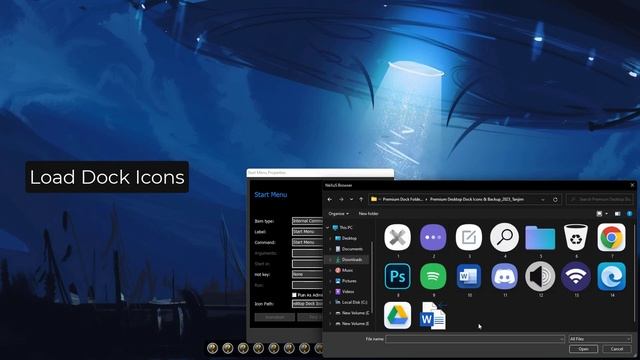The width and height of the screenshot is (640, 360).
Task: Click the Label field in Start Menu properties
Action: tap(307, 231)
